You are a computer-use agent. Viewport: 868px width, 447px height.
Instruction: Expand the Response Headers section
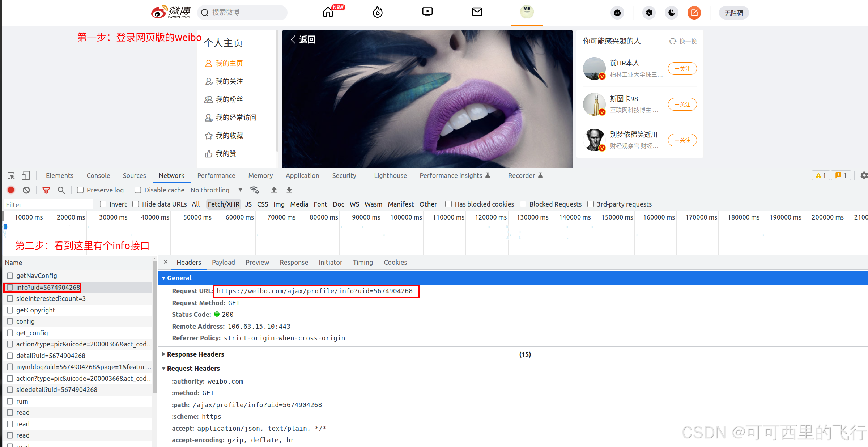point(195,354)
